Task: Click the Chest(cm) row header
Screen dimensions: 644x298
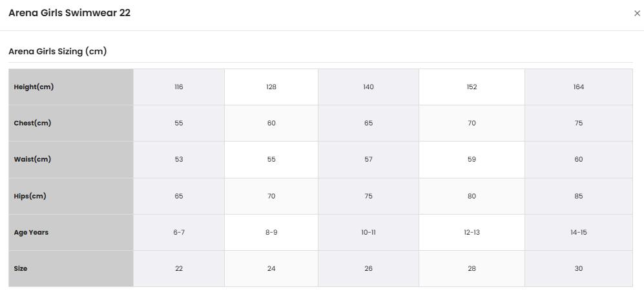Action: [71, 123]
